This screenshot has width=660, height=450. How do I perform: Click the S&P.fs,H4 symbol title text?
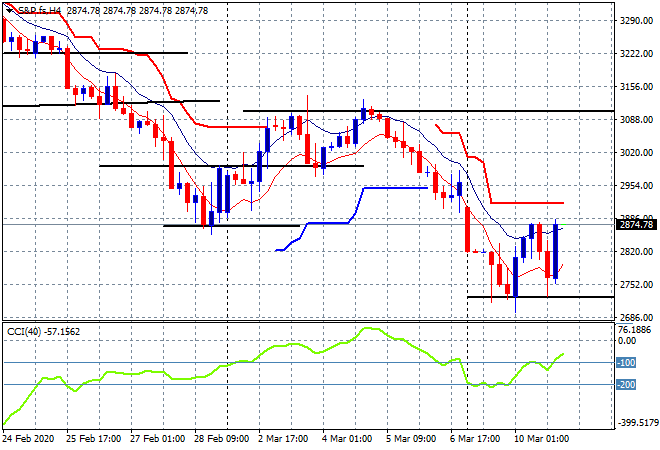click(39, 11)
